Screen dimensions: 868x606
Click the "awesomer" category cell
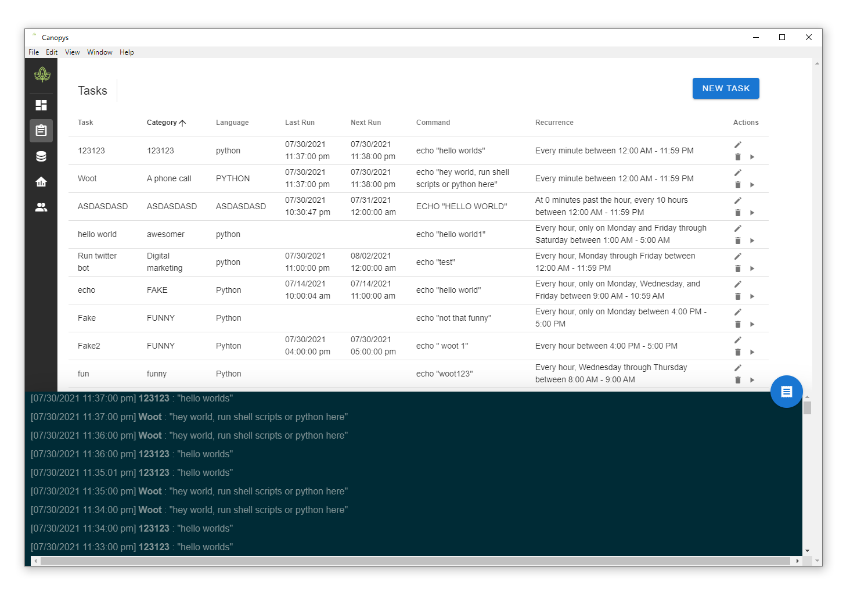pyautogui.click(x=165, y=234)
